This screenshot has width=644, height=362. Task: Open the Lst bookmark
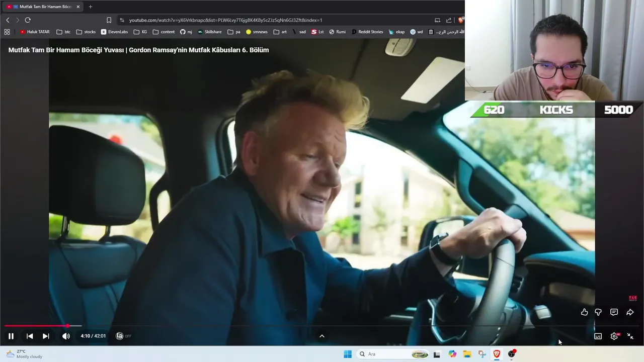(x=317, y=32)
